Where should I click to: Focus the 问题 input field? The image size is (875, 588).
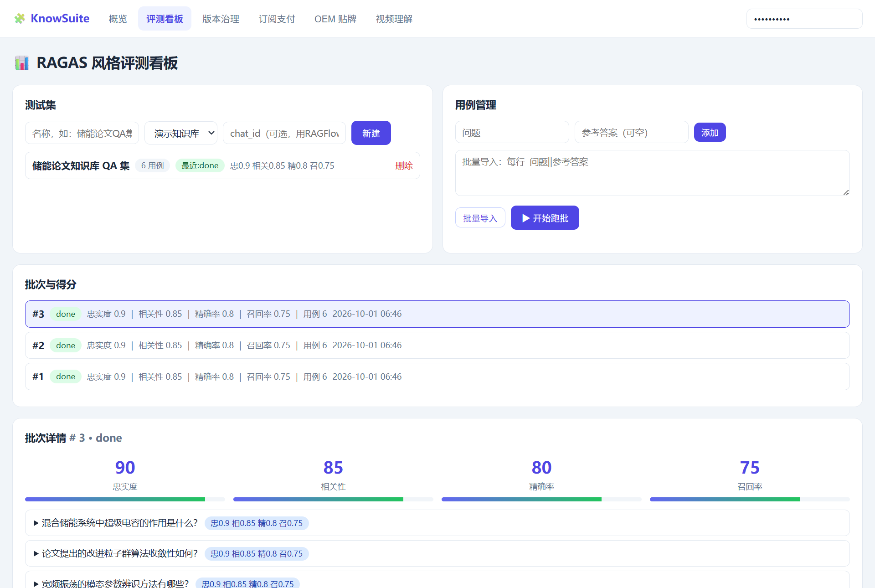click(x=512, y=133)
